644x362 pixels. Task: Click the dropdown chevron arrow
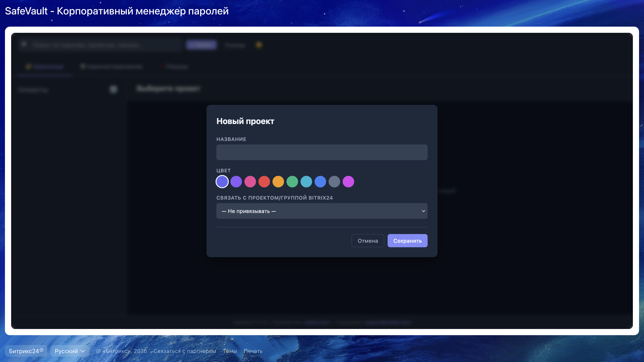(423, 211)
